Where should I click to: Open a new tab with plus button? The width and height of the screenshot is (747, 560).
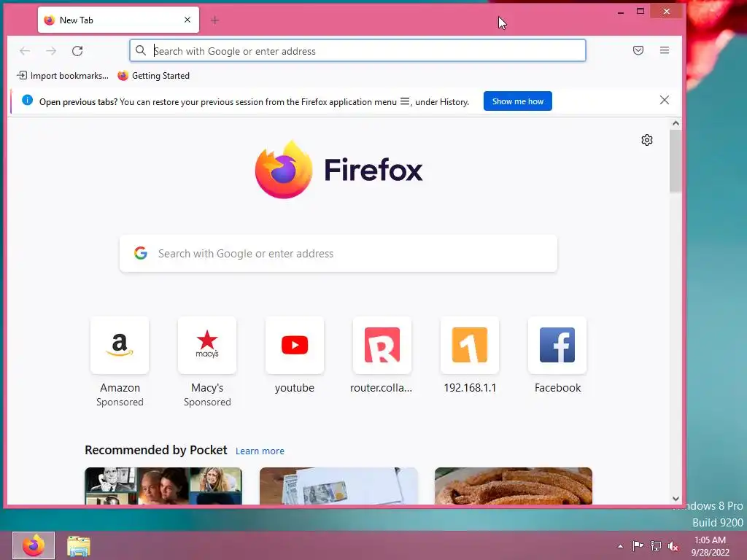coord(215,20)
